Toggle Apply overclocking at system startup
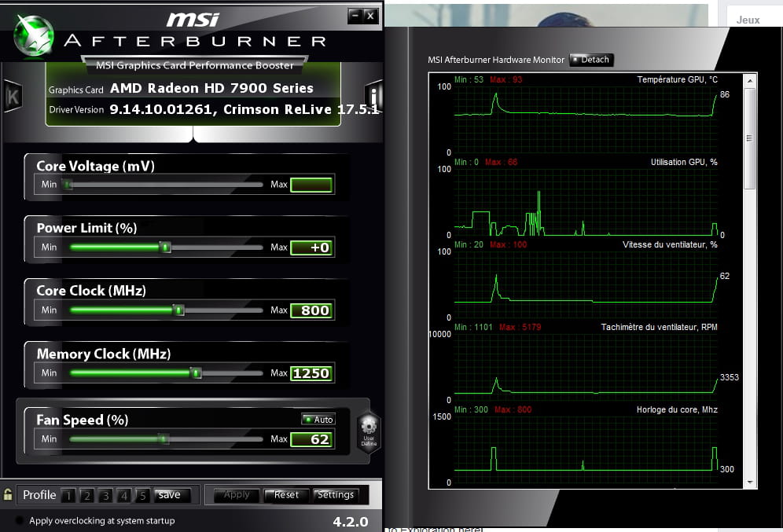Screen dimensions: 783x532 pos(20,520)
